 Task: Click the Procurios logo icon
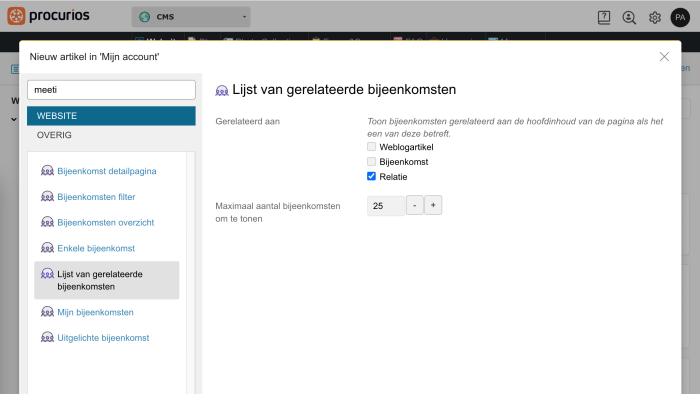click(x=16, y=16)
